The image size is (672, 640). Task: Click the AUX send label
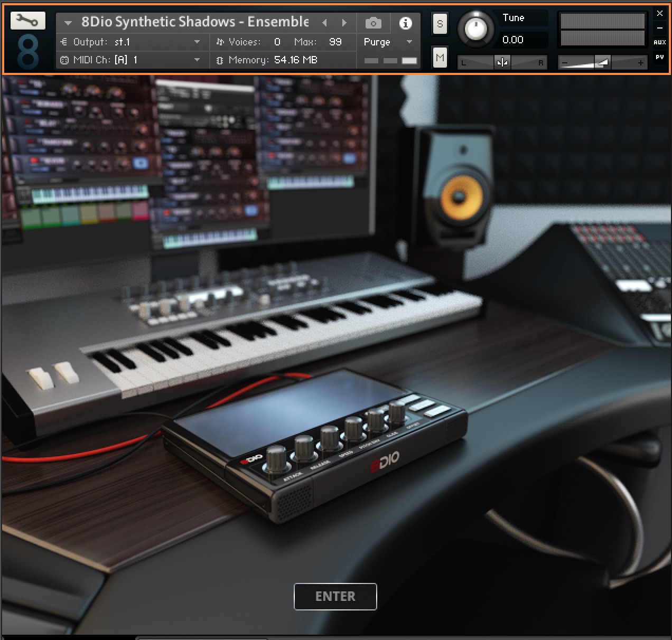(659, 42)
